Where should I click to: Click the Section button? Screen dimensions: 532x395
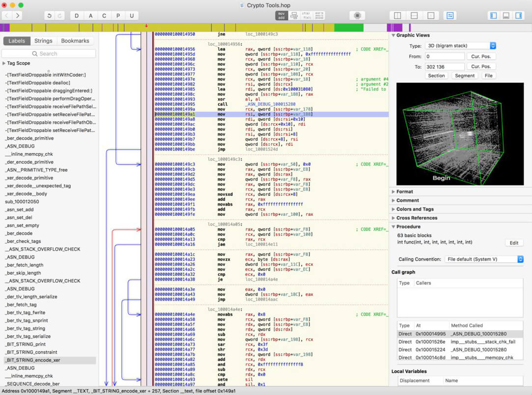pyautogui.click(x=436, y=76)
